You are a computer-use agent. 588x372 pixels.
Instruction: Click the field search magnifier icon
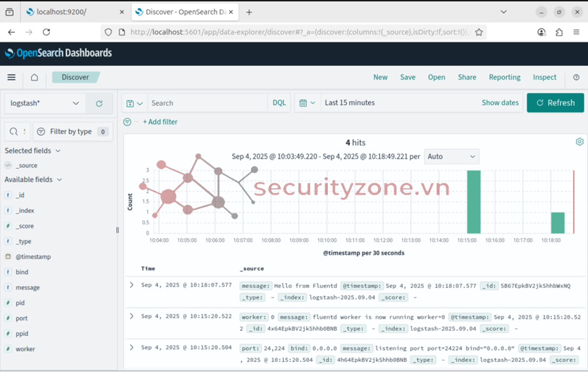tap(14, 132)
